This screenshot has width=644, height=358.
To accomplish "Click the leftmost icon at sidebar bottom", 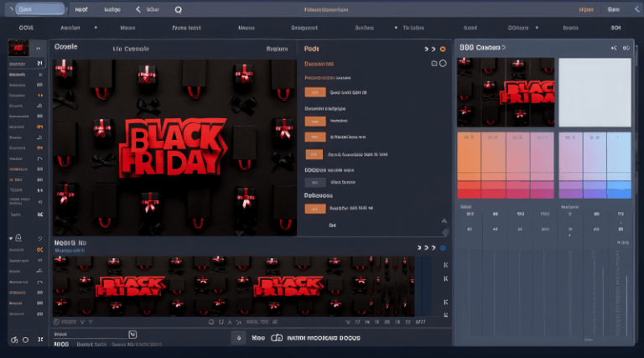I will 14,340.
